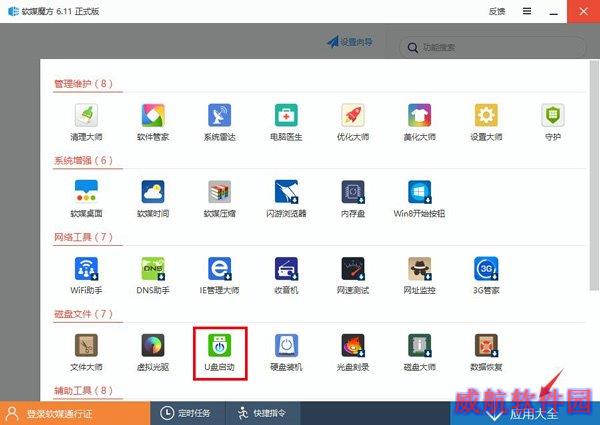This screenshot has width=600, height=425.
Task: Open 美化大师 shirt icon
Action: 419,115
